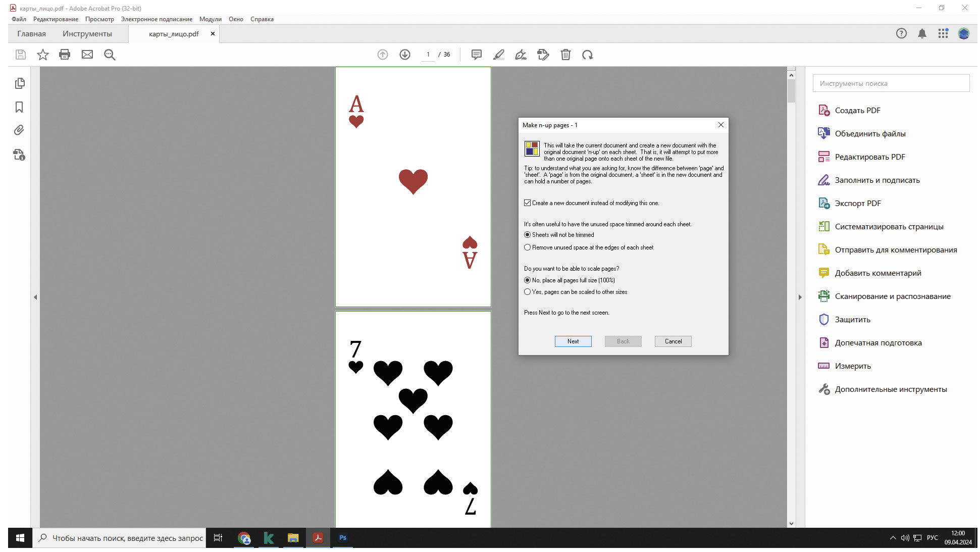Viewport: 980px width, 552px height.
Task: Click the Cancel button in dialog
Action: (x=673, y=341)
